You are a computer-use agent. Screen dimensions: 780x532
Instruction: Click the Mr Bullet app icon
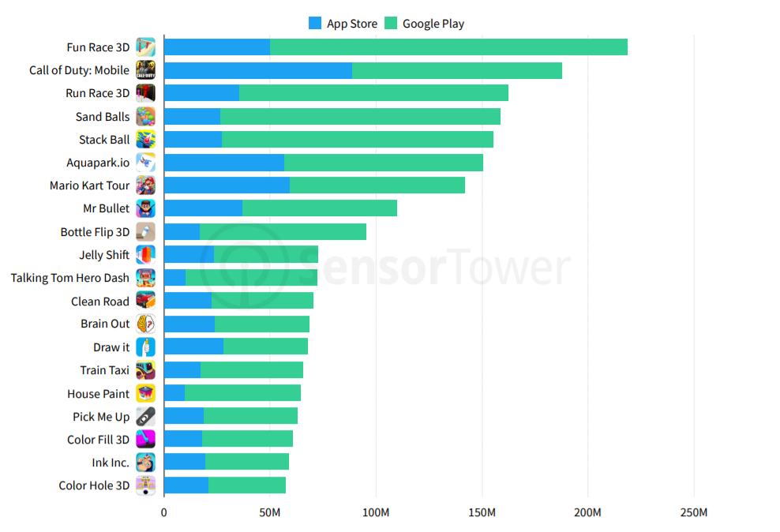tap(146, 208)
